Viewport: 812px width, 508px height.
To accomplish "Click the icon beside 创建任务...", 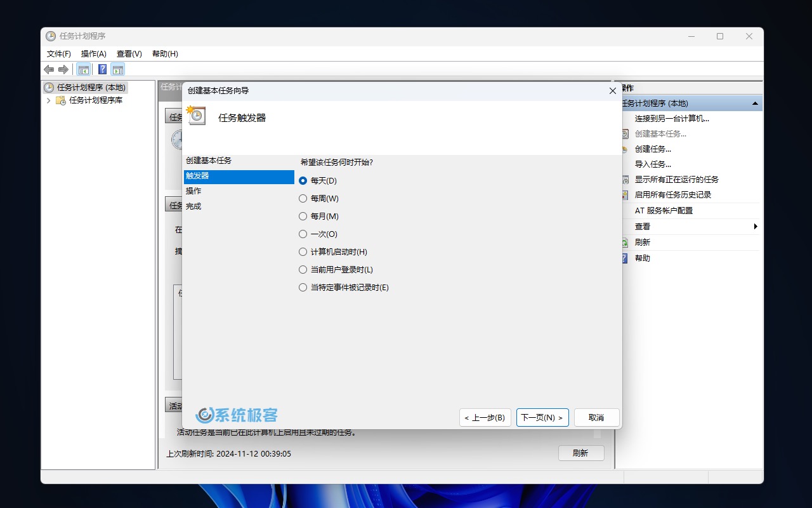I will point(624,149).
